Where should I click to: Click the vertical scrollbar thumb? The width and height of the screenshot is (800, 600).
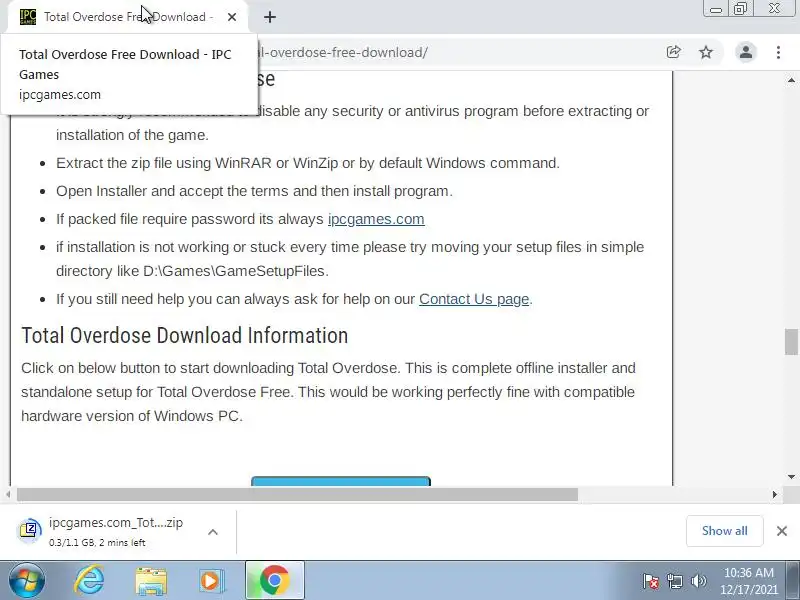[791, 342]
